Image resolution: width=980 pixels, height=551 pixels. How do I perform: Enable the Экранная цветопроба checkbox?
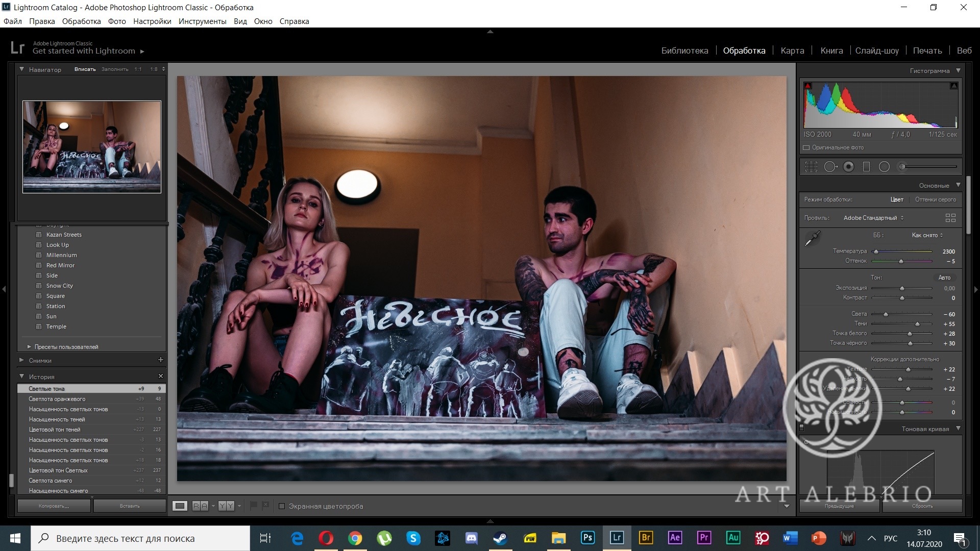pos(282,506)
